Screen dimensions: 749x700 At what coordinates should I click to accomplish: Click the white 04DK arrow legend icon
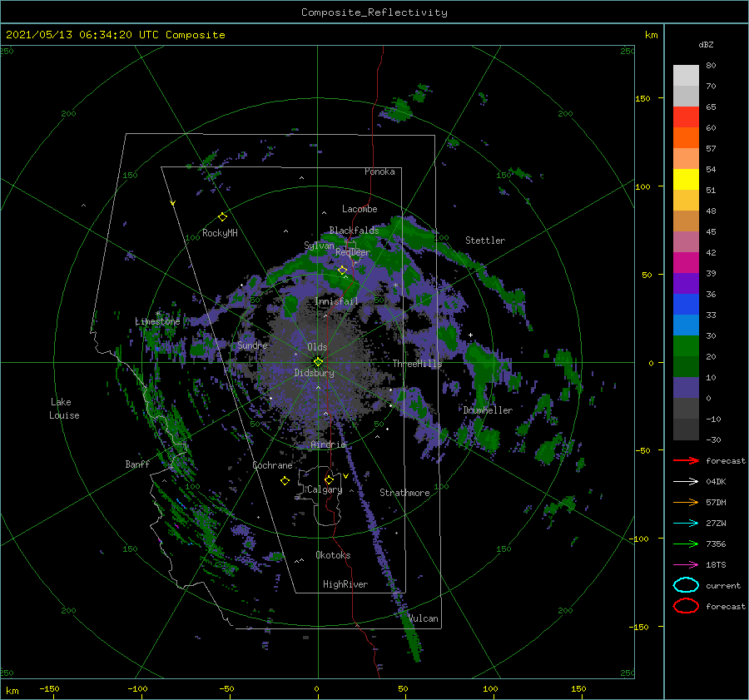pyautogui.click(x=686, y=482)
